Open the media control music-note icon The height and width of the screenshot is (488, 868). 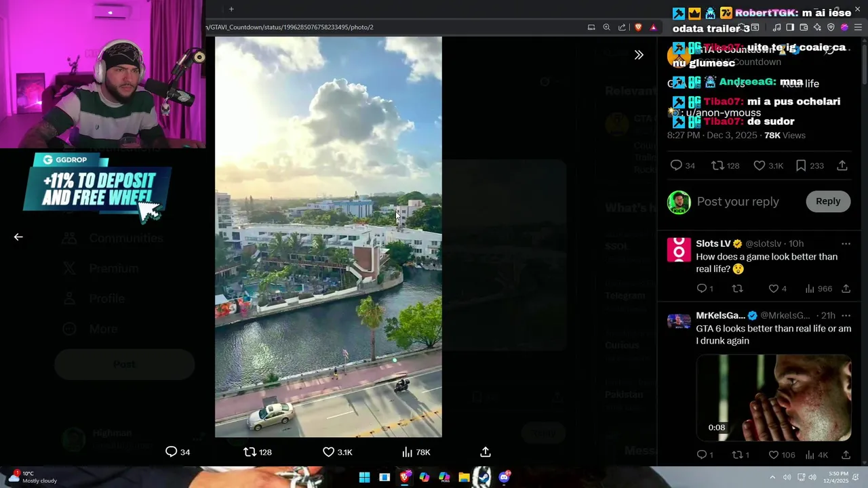click(x=776, y=27)
